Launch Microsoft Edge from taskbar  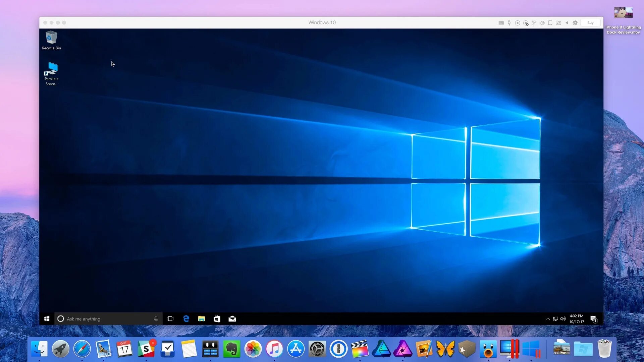point(186,319)
